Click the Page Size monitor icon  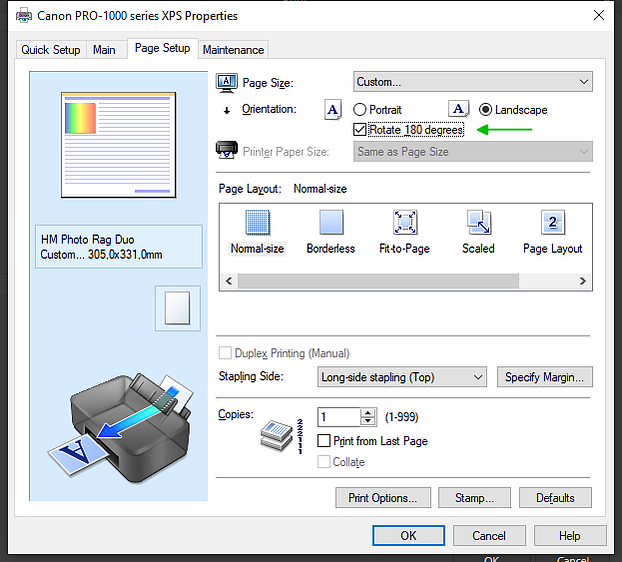click(227, 83)
